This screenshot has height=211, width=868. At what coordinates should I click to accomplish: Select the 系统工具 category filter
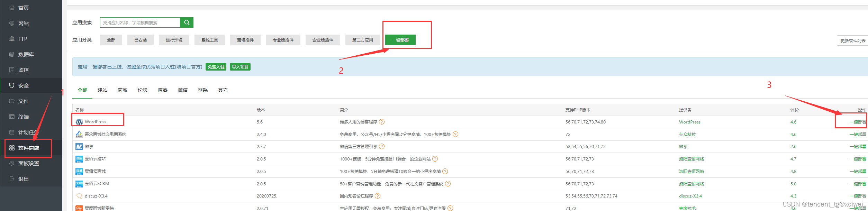point(210,40)
